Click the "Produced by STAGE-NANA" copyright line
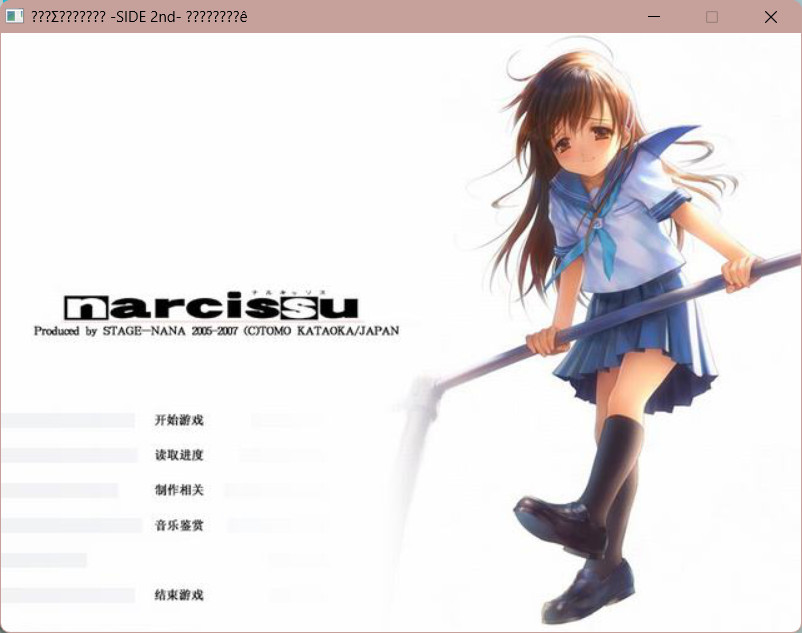Viewport: 802px width, 633px height. click(x=216, y=331)
